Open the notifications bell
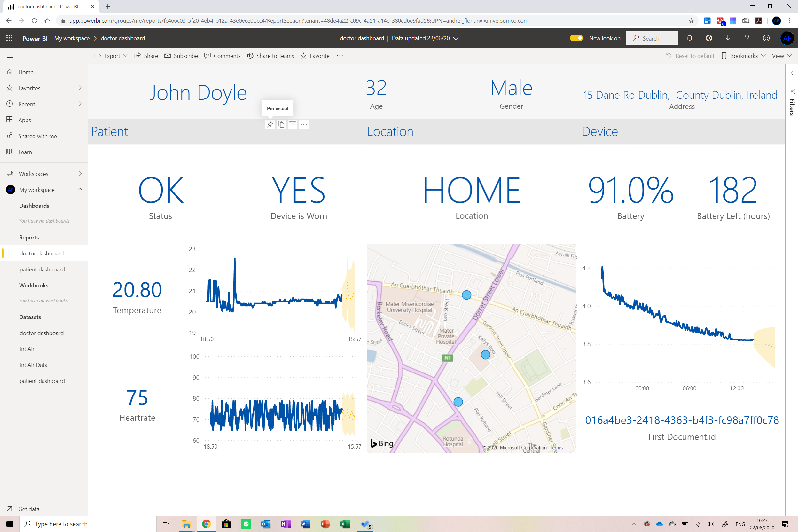Screen dimensions: 798x532 point(689,38)
